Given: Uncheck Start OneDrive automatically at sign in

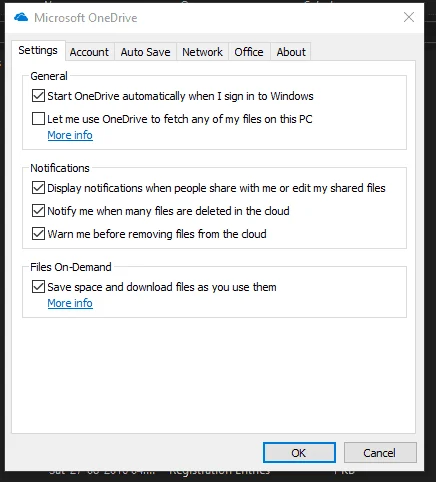Looking at the screenshot, I should point(38,96).
